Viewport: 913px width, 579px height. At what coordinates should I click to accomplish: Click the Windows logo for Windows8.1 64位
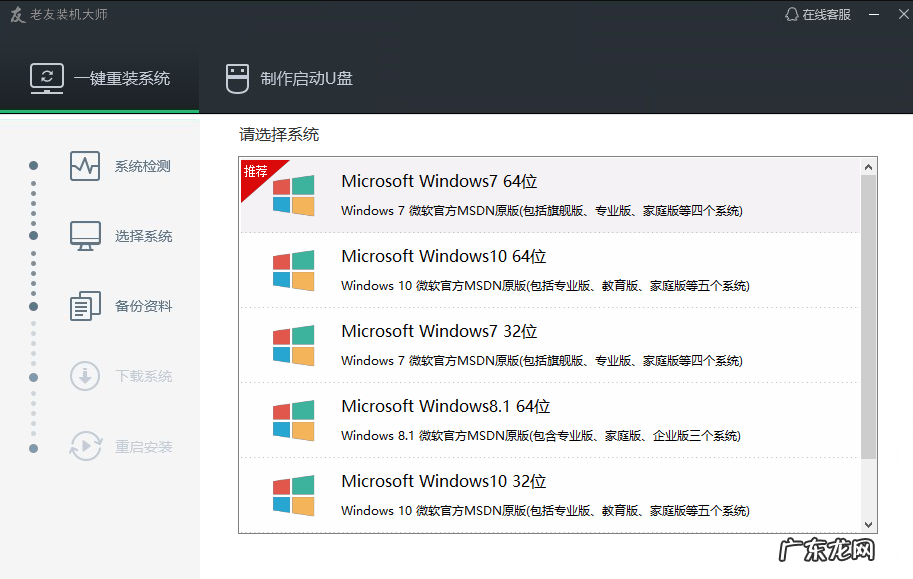coord(293,420)
